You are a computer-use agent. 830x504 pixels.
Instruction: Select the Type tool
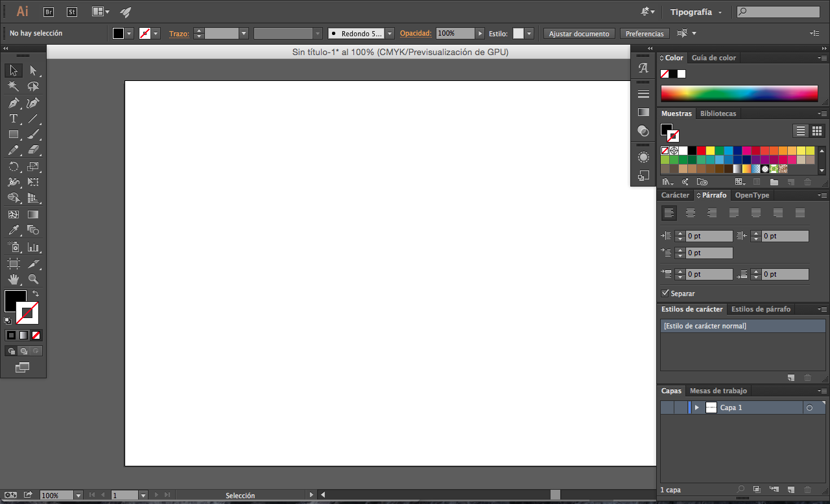point(13,118)
